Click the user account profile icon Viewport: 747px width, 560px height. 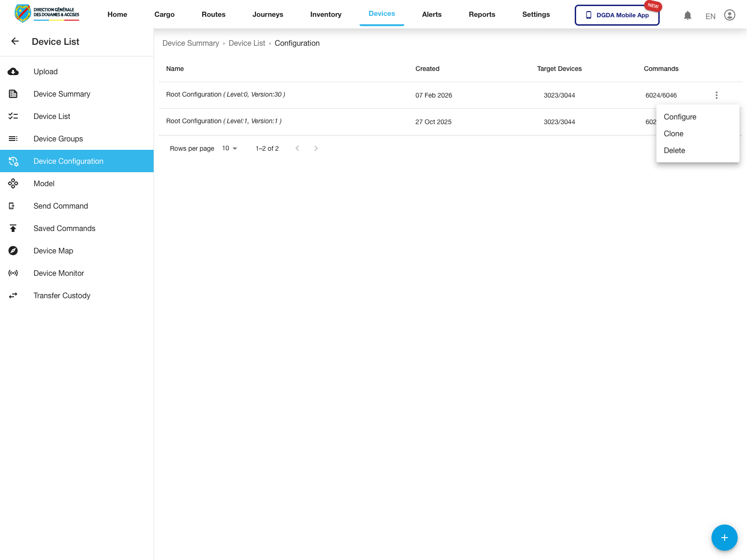(730, 15)
